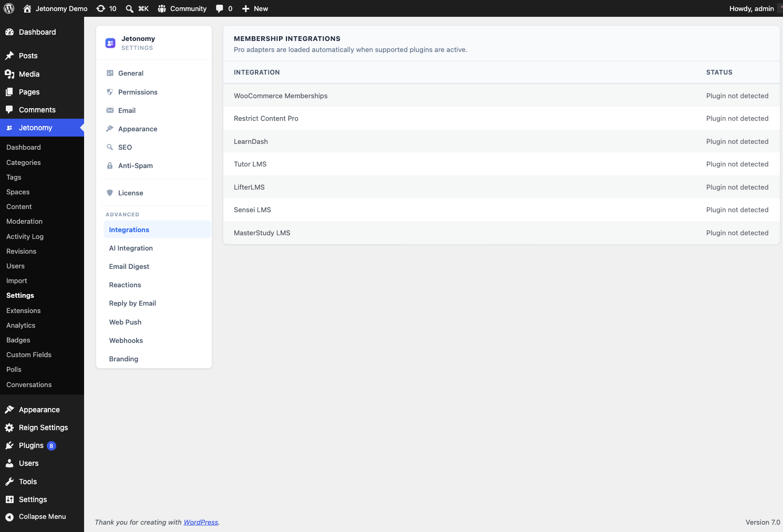The width and height of the screenshot is (783, 532).
Task: Open the Content submenu item
Action: pos(19,206)
